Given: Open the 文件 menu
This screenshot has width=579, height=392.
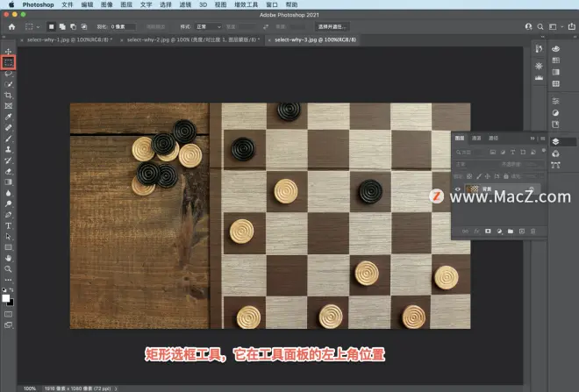Looking at the screenshot, I should [x=68, y=4].
